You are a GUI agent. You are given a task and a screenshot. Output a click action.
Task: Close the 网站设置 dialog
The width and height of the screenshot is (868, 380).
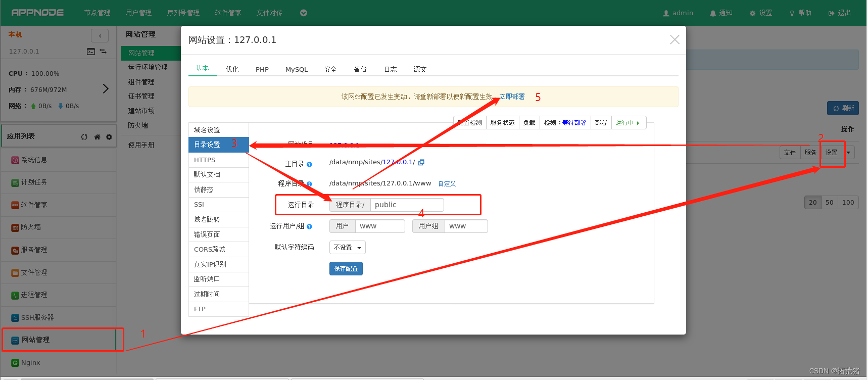click(674, 39)
